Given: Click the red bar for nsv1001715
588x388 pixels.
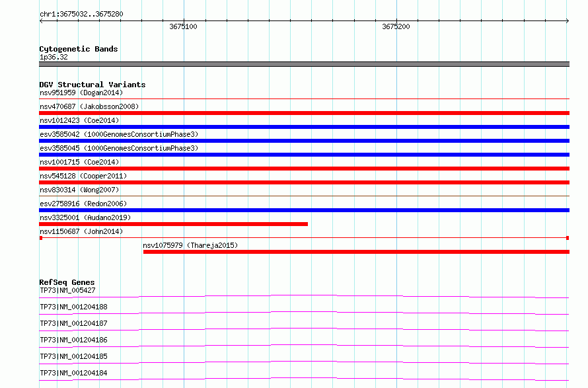Looking at the screenshot, I should tap(304, 169).
